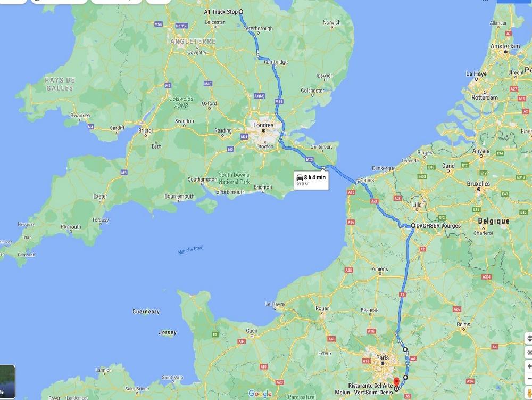The image size is (532, 400).
Task: Click the my-location target icon
Action: (529, 353)
